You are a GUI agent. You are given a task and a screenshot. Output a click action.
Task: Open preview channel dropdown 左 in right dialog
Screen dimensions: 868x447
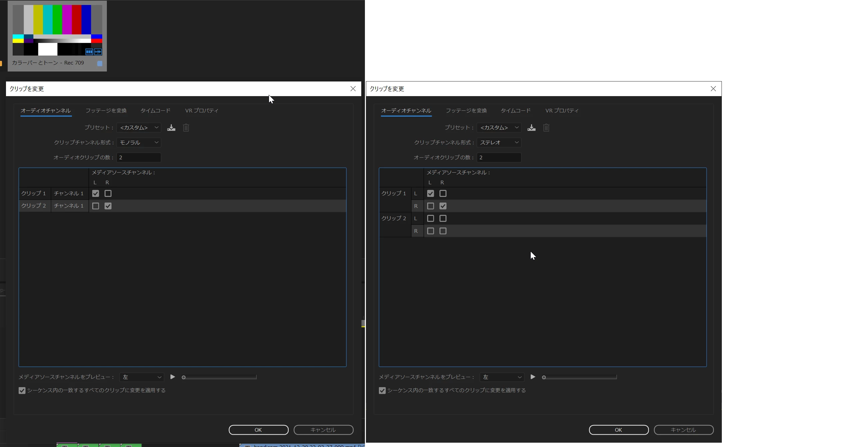[502, 377]
